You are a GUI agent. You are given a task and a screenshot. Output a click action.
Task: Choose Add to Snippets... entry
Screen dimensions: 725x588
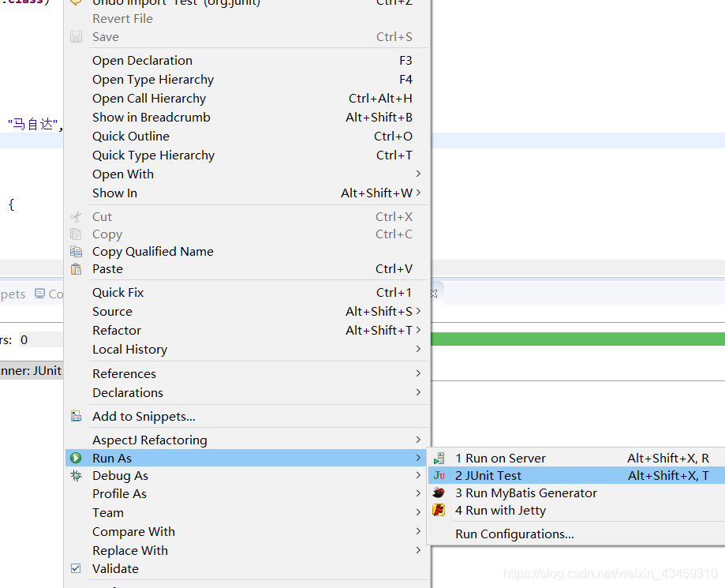pyautogui.click(x=246, y=417)
